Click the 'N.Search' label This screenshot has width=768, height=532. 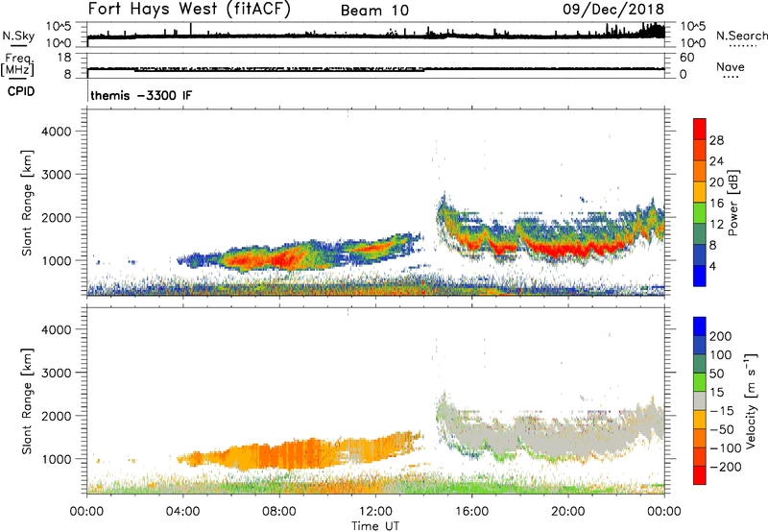pos(741,36)
